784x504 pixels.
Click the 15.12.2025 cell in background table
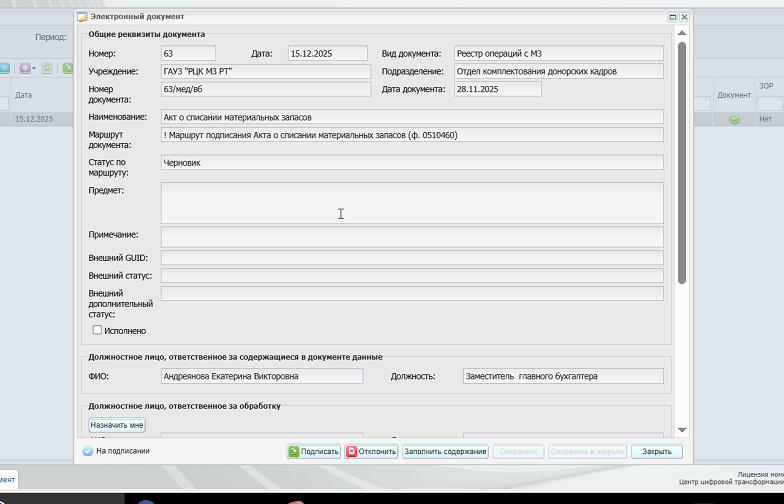pos(34,119)
